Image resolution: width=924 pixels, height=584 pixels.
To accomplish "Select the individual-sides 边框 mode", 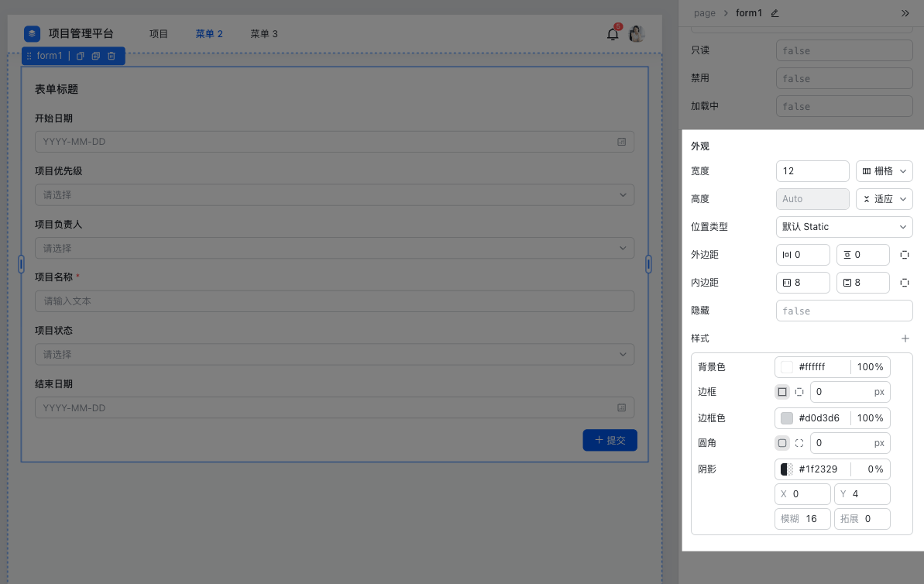I will coord(799,392).
